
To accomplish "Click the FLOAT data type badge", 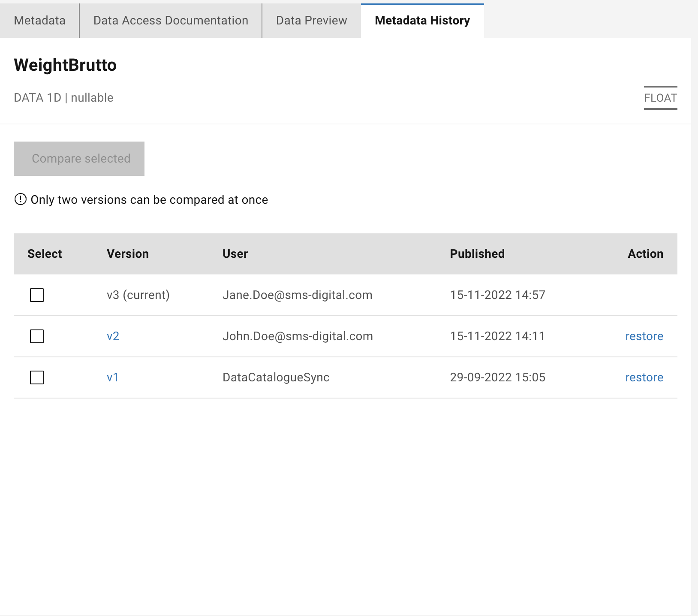I will click(x=660, y=98).
